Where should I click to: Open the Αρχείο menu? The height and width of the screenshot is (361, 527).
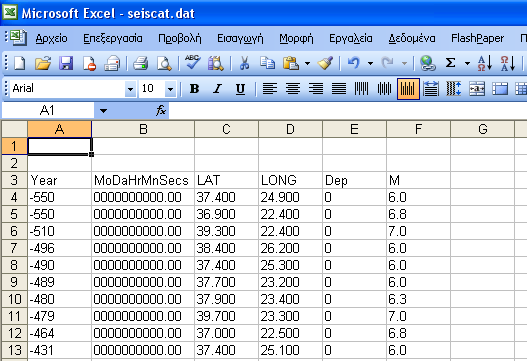pyautogui.click(x=51, y=38)
